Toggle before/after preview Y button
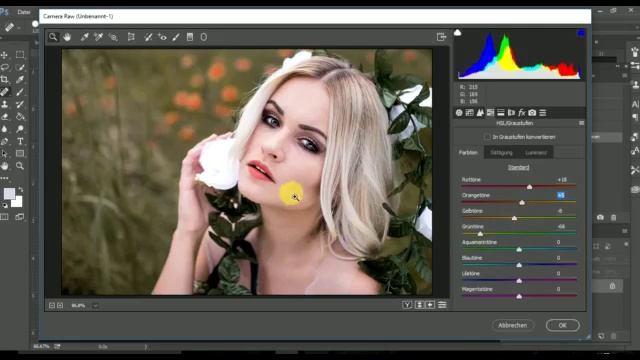640x360 pixels. pos(407,305)
